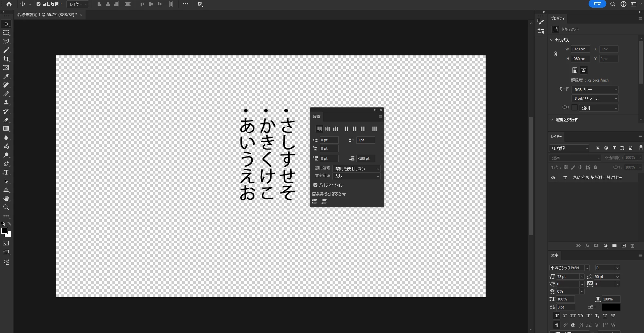
Task: Open more options three dots in options bar
Action: (x=186, y=4)
